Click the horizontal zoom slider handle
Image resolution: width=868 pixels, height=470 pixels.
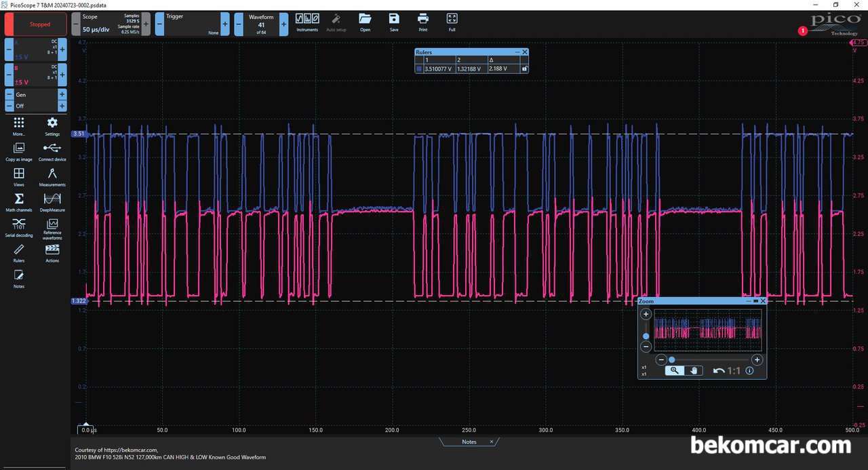(671, 360)
